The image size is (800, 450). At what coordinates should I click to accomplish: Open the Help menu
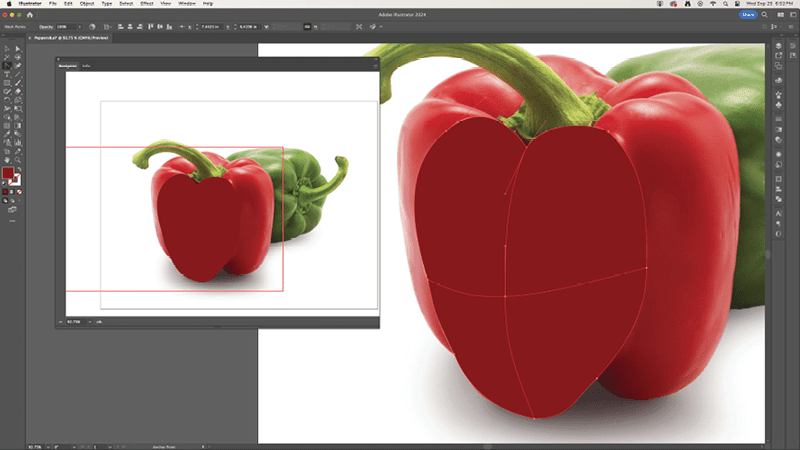tap(208, 4)
